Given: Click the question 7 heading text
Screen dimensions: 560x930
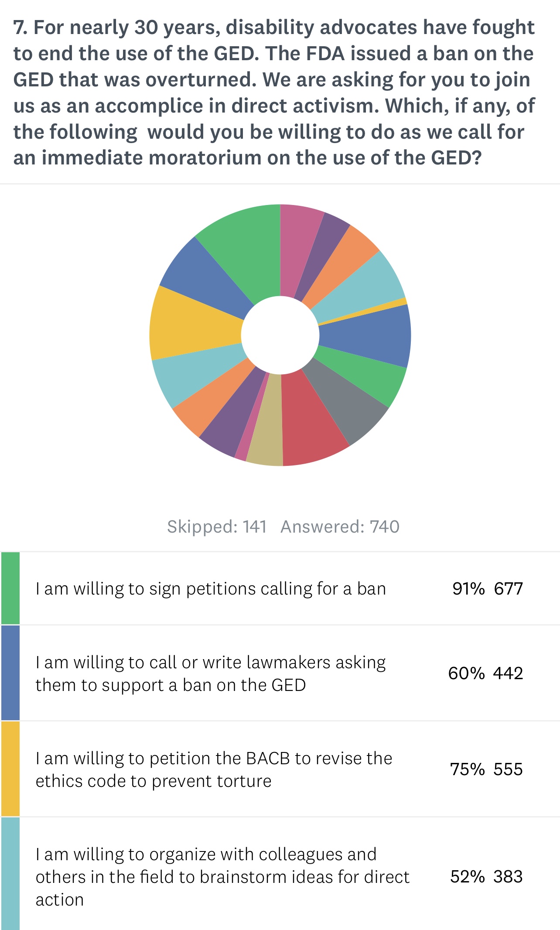Looking at the screenshot, I should 274,92.
